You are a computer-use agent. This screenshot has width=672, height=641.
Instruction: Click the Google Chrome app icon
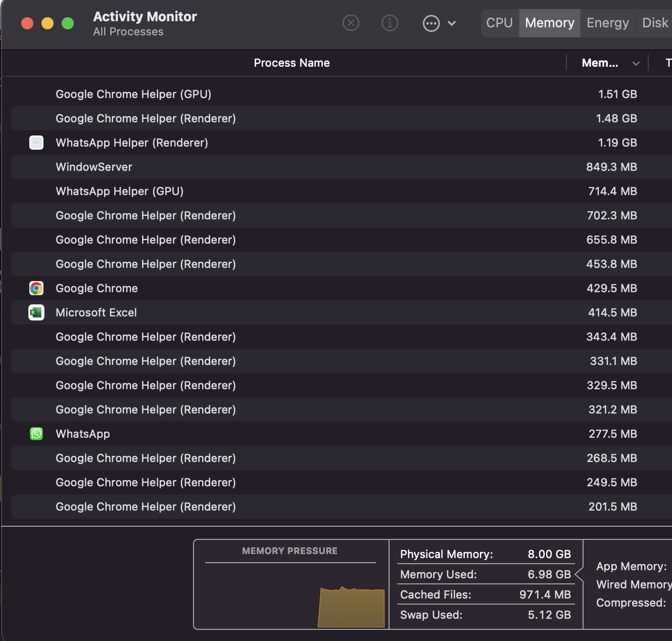click(36, 288)
